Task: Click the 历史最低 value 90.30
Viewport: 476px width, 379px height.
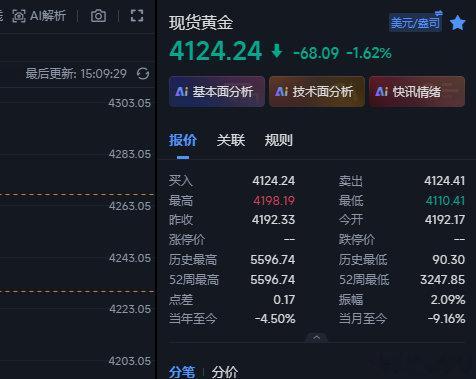Action: (448, 259)
